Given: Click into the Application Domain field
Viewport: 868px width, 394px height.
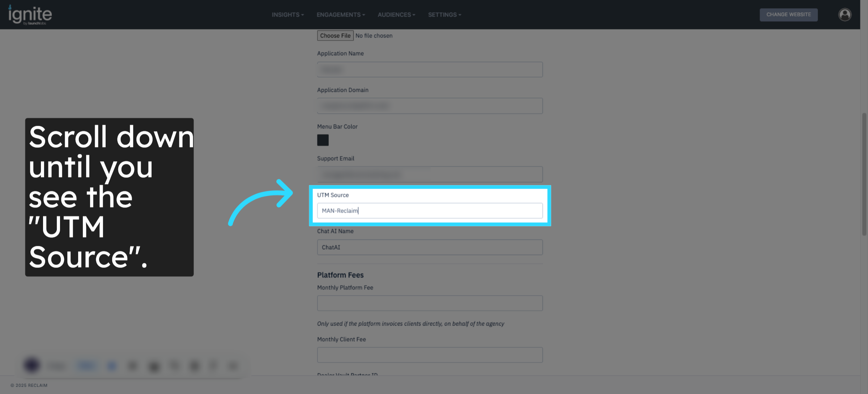Looking at the screenshot, I should 430,106.
